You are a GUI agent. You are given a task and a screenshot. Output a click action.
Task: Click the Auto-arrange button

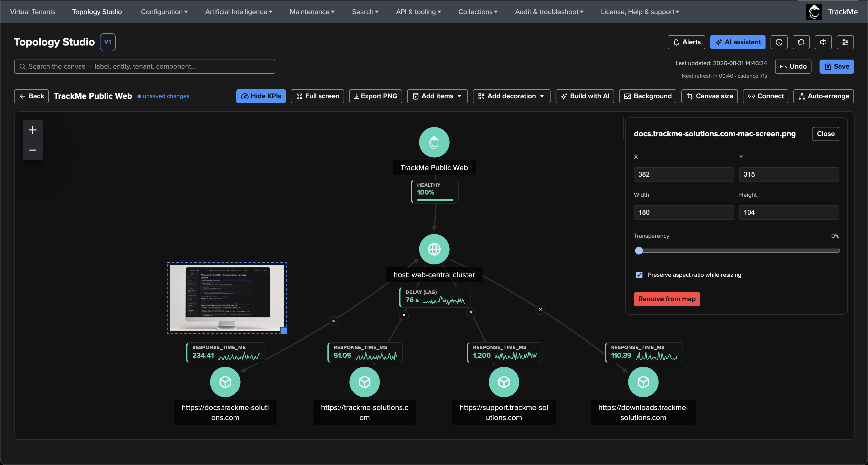coord(823,96)
